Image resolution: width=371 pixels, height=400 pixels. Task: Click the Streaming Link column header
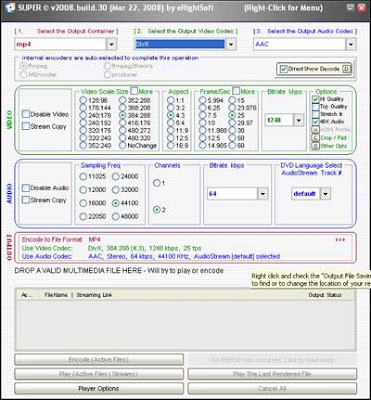[x=94, y=295]
